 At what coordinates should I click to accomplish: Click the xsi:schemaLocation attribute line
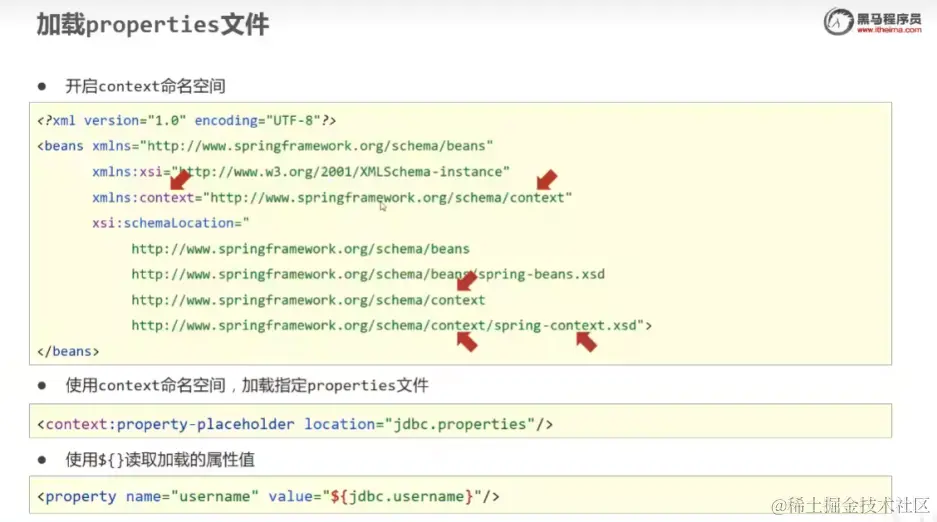170,223
